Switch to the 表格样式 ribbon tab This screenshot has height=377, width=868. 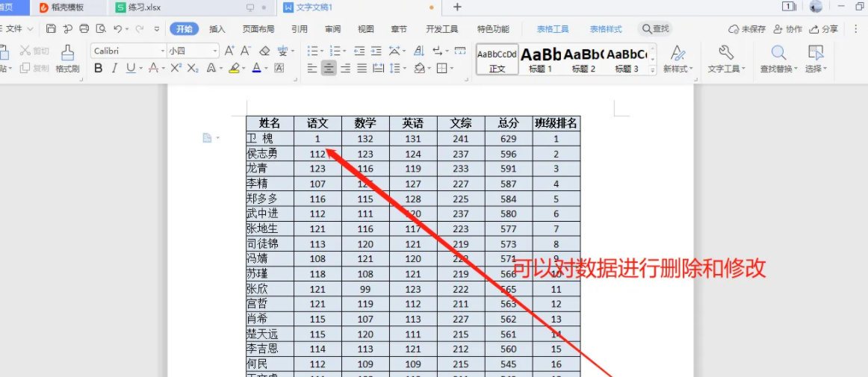(606, 29)
